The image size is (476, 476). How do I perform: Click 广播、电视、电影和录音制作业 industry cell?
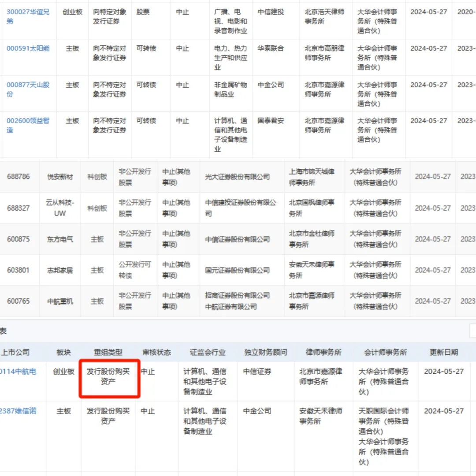(231, 21)
